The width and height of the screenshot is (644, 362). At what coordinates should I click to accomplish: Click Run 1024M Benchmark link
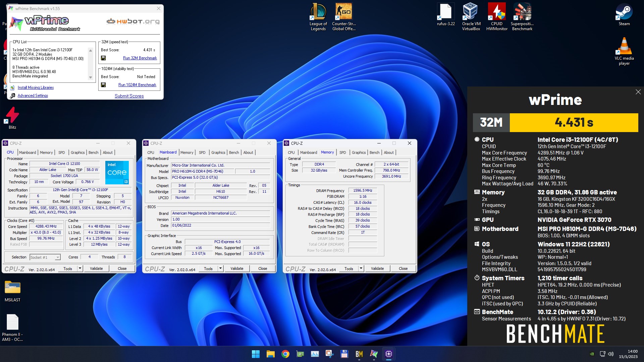137,85
